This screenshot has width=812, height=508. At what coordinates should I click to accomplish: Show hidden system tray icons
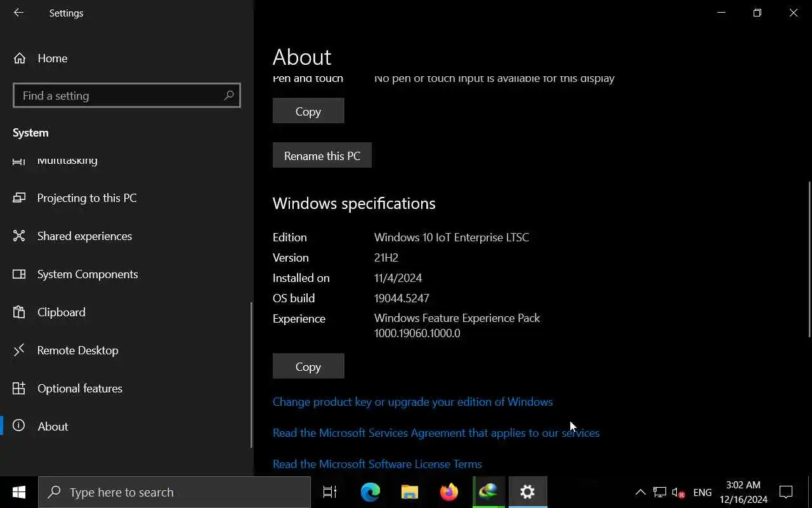tap(640, 492)
